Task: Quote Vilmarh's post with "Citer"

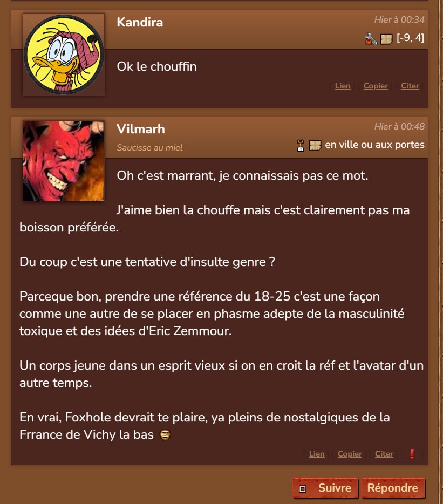Action: (x=384, y=454)
